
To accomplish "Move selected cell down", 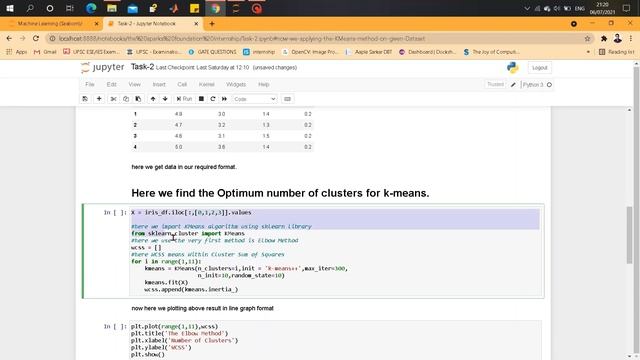I will point(165,99).
